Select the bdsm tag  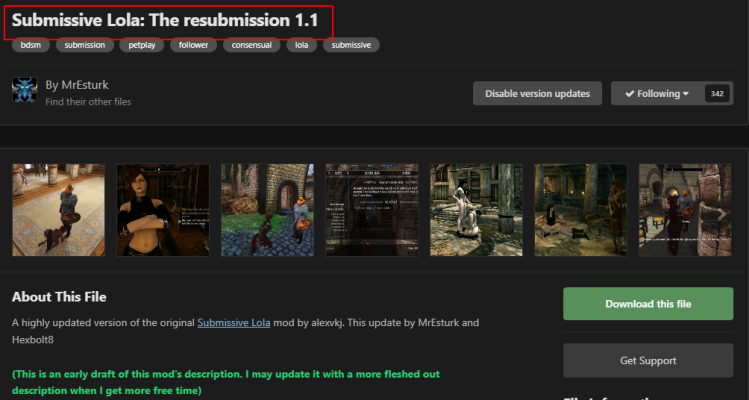tap(31, 45)
